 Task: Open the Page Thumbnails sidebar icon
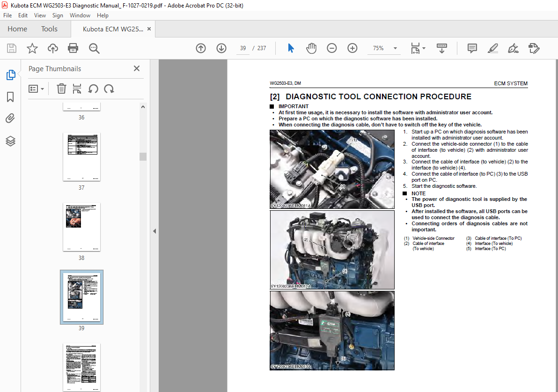tap(11, 75)
